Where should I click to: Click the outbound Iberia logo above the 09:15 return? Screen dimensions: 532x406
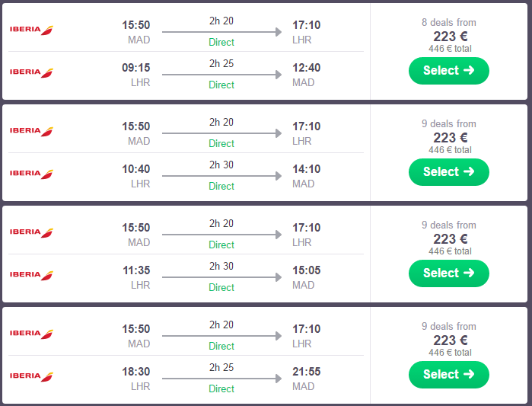pos(31,30)
